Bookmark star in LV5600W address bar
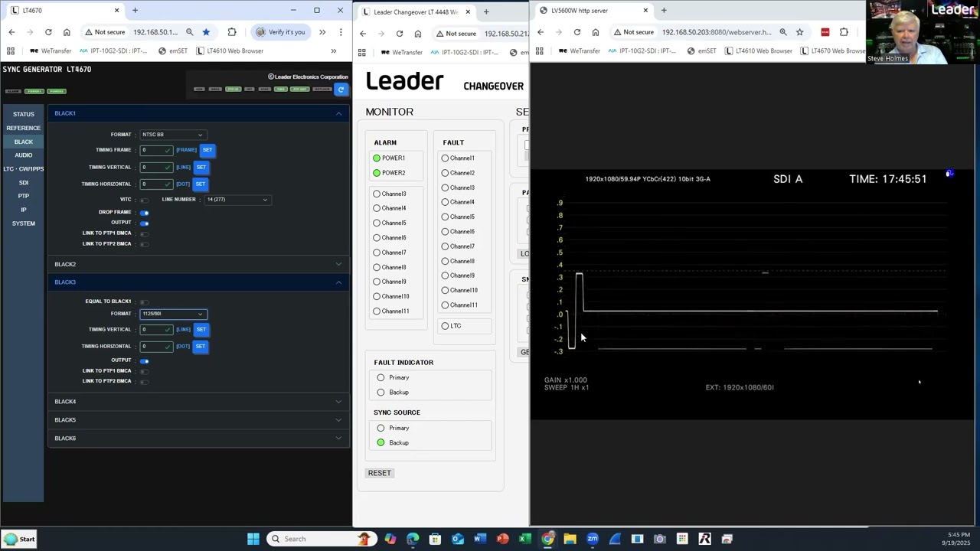Viewport: 980px width, 551px height. (800, 32)
